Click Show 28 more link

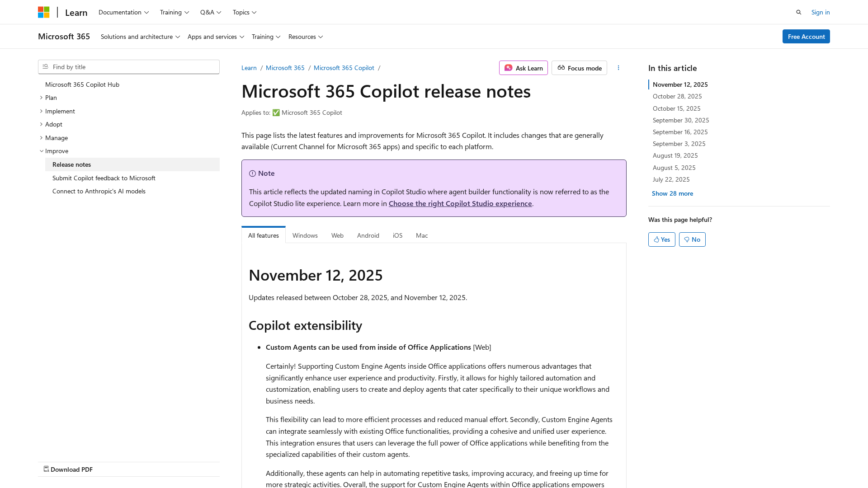pos(672,193)
